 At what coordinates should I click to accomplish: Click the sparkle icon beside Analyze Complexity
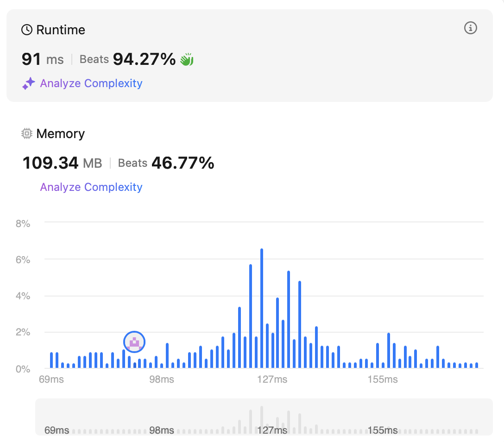29,83
